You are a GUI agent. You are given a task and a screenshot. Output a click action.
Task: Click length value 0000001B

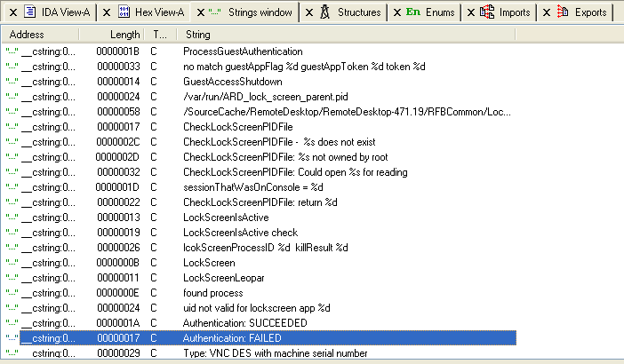[x=118, y=51]
